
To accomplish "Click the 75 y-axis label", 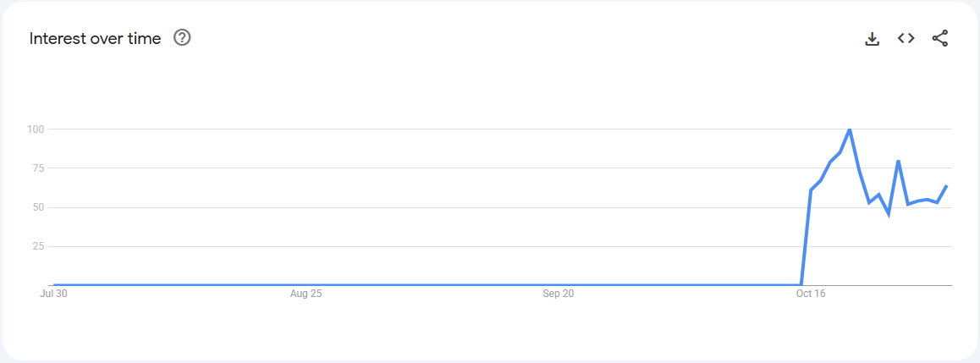I will coord(37,168).
